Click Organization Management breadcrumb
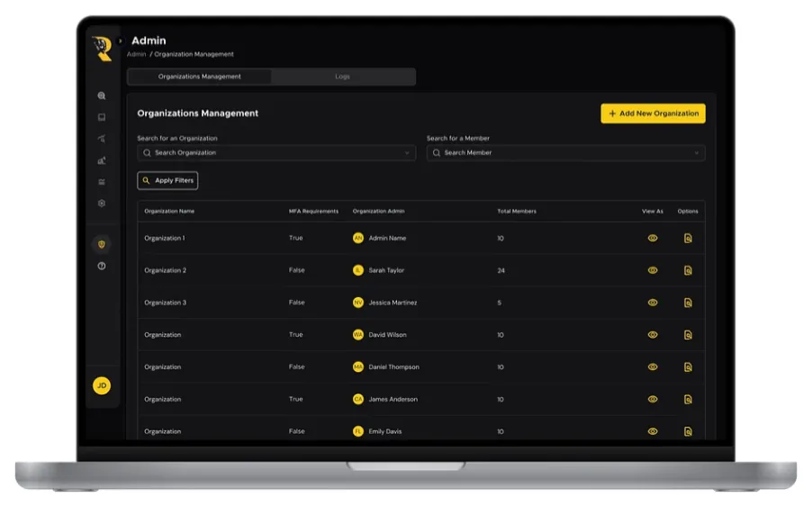 point(194,54)
